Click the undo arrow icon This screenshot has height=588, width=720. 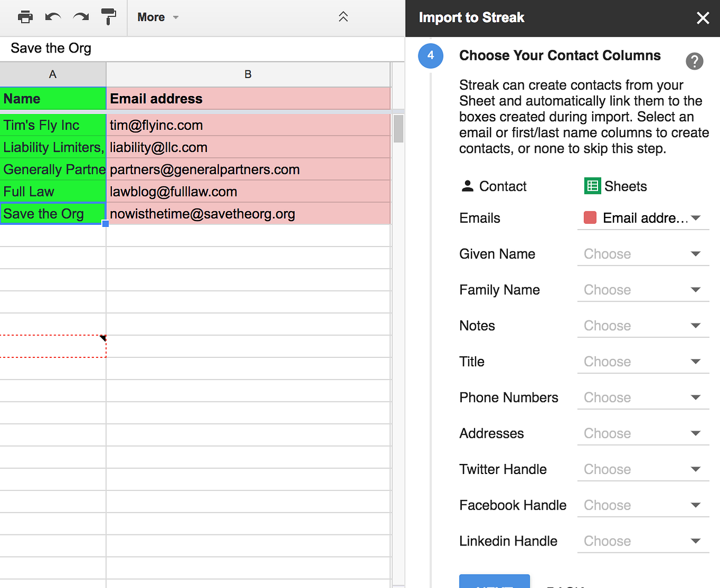tap(53, 16)
